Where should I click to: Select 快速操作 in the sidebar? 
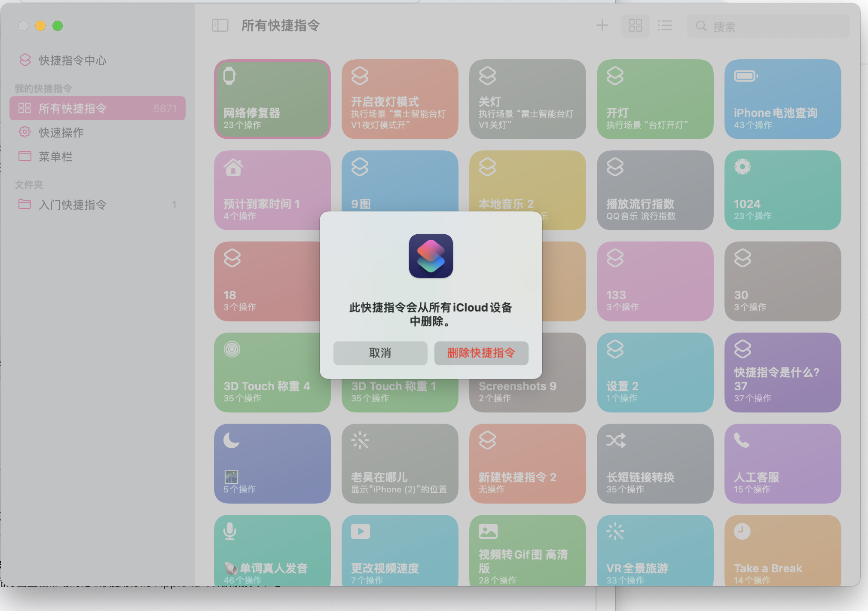61,132
